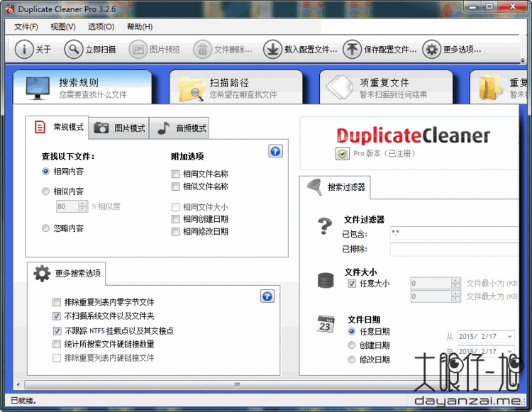The width and height of the screenshot is (532, 412).
Task: Click the document icon of 常规模式
Action: click(x=40, y=127)
